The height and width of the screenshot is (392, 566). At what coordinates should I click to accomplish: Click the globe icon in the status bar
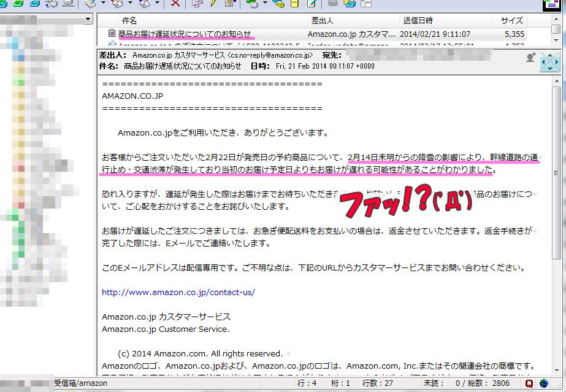[x=544, y=383]
